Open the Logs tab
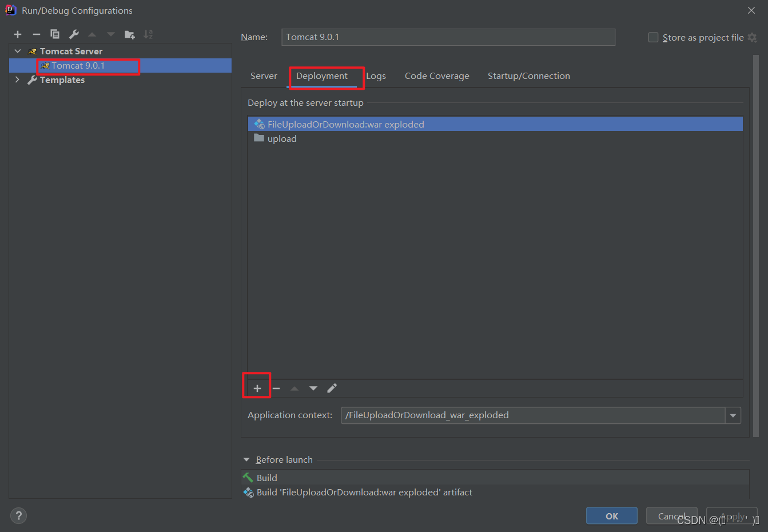The image size is (768, 532). (376, 76)
